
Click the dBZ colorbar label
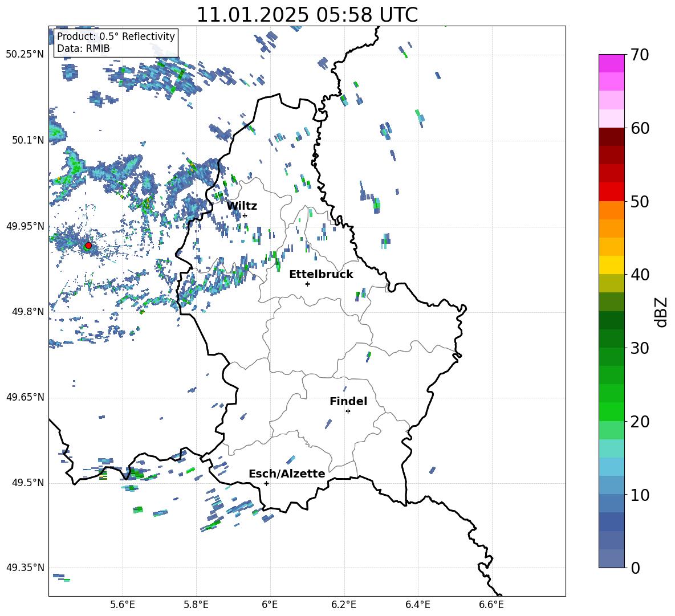coord(661,312)
